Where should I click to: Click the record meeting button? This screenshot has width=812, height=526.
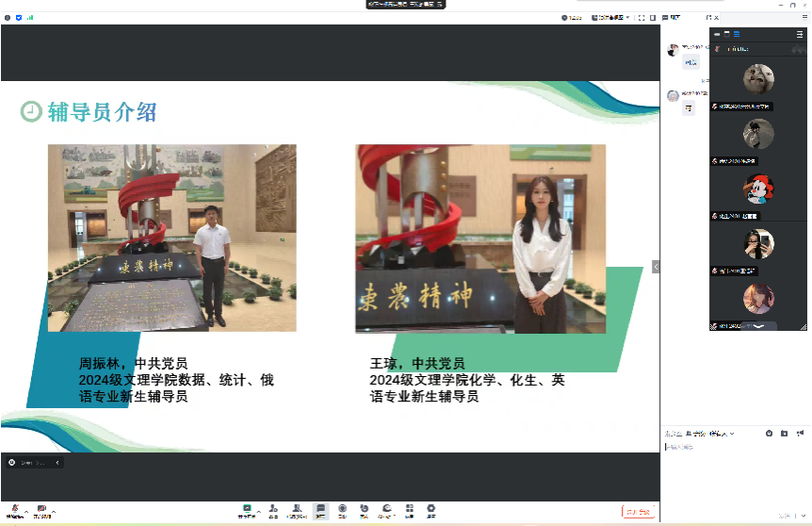(342, 511)
